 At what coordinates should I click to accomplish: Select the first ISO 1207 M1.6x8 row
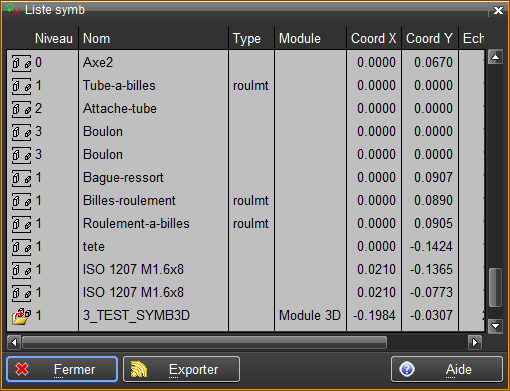246,270
